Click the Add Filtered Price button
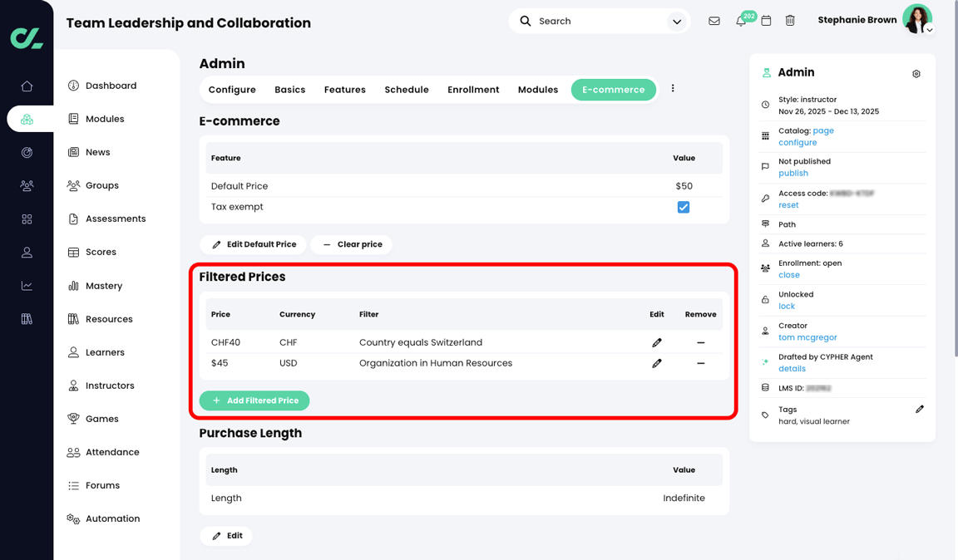The height and width of the screenshot is (560, 958). tap(254, 400)
